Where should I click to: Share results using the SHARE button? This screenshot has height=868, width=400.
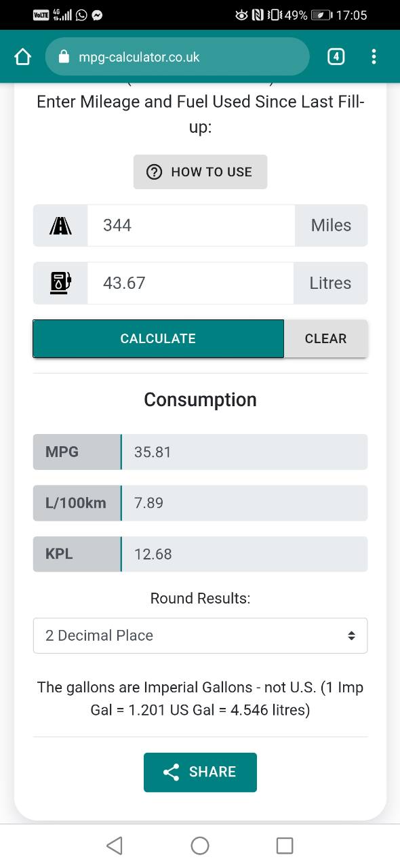[200, 772]
